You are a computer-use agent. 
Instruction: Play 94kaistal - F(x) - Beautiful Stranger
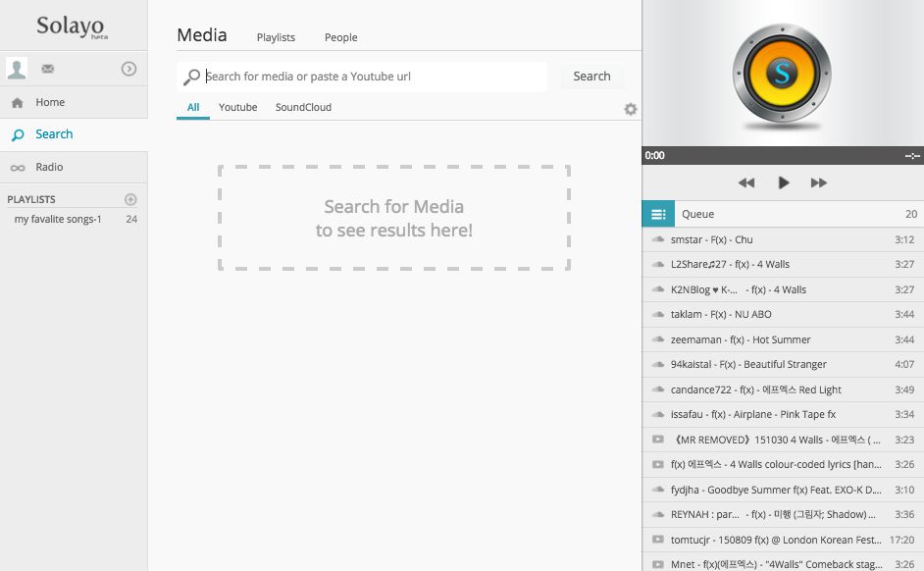tap(783, 365)
